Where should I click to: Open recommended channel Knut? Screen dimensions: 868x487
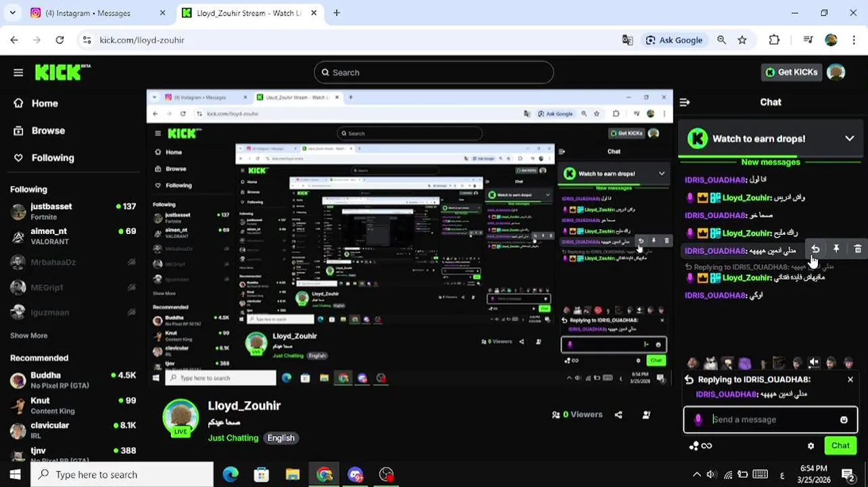[x=73, y=405]
